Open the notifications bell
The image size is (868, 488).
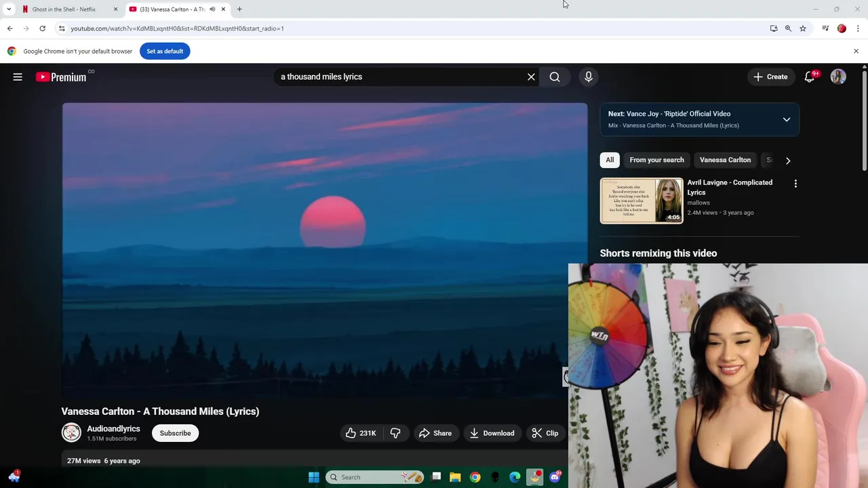(x=810, y=77)
